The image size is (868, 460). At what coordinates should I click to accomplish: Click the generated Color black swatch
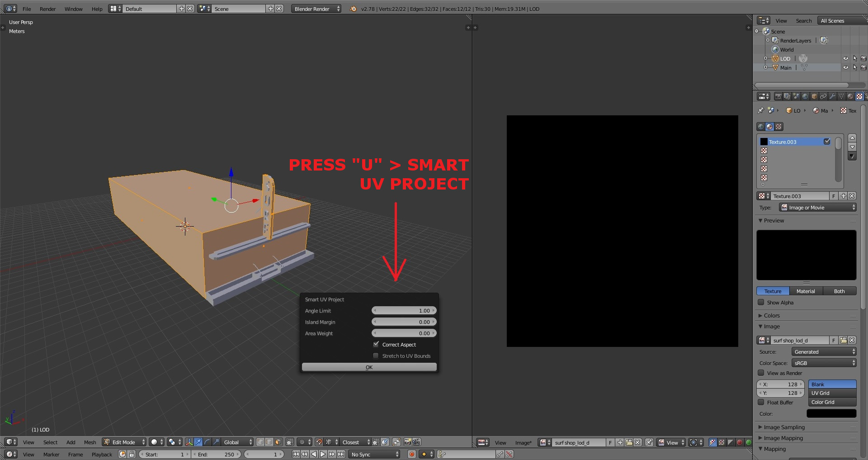pos(831,413)
